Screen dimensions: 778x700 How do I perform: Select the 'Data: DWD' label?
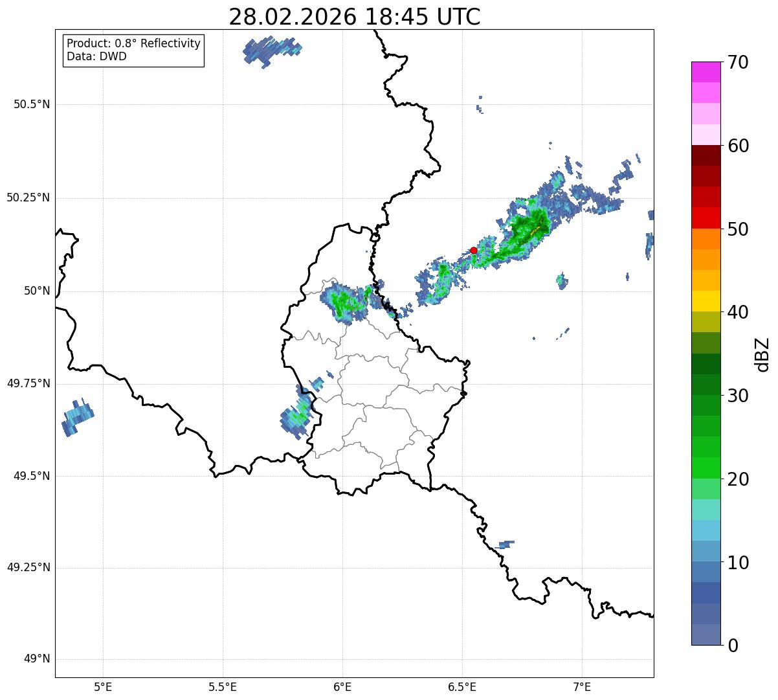(x=96, y=56)
